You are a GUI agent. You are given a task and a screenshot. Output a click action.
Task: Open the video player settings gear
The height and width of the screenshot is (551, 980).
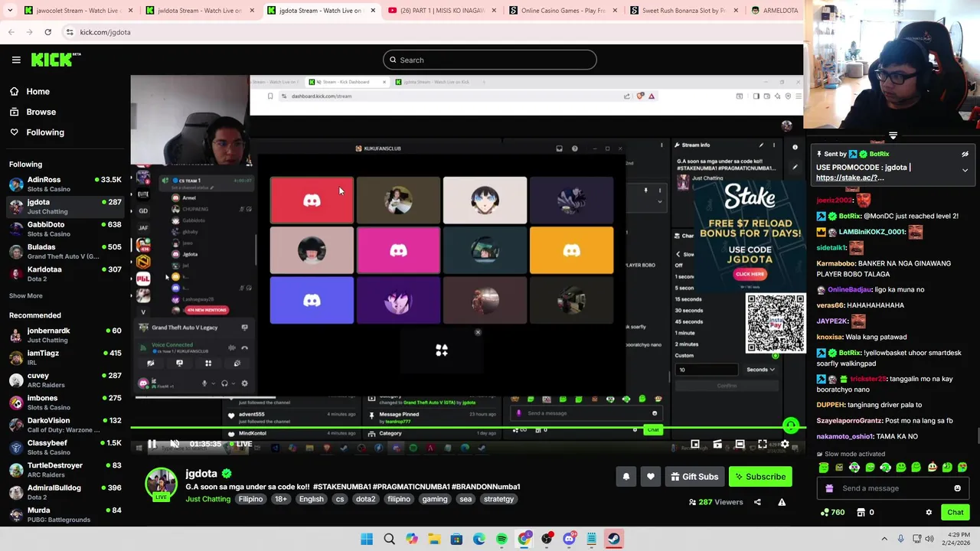785,444
